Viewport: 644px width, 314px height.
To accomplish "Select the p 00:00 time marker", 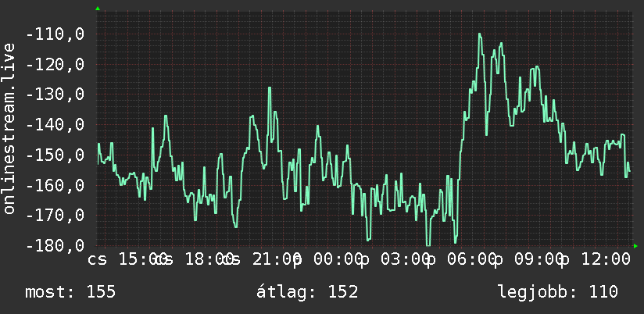I will coord(328,259).
